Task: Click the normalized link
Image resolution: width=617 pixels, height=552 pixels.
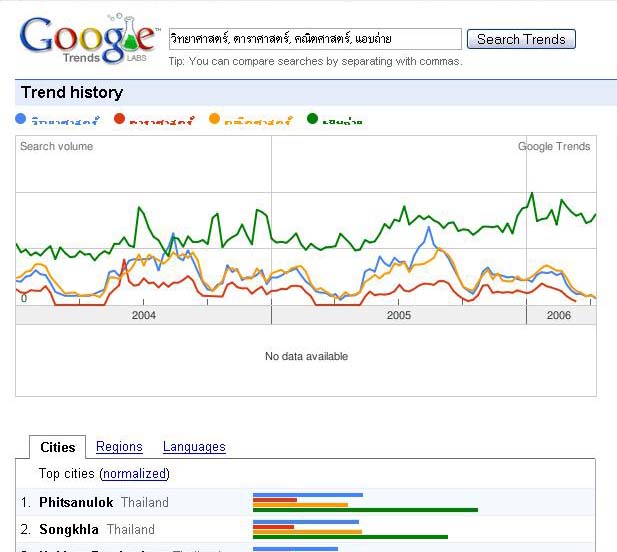Action: pyautogui.click(x=135, y=473)
